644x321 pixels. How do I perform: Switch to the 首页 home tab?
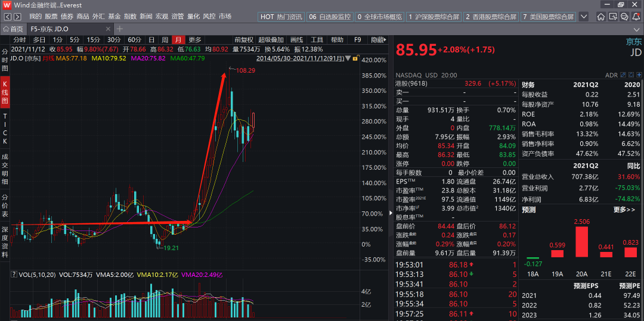tap(13, 29)
